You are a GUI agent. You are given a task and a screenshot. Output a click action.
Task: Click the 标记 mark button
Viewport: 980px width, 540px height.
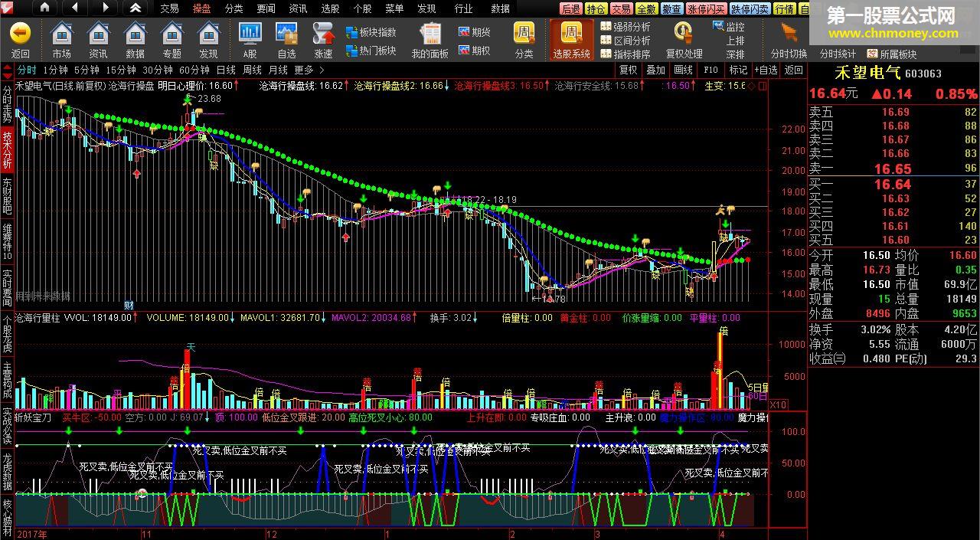coord(738,70)
